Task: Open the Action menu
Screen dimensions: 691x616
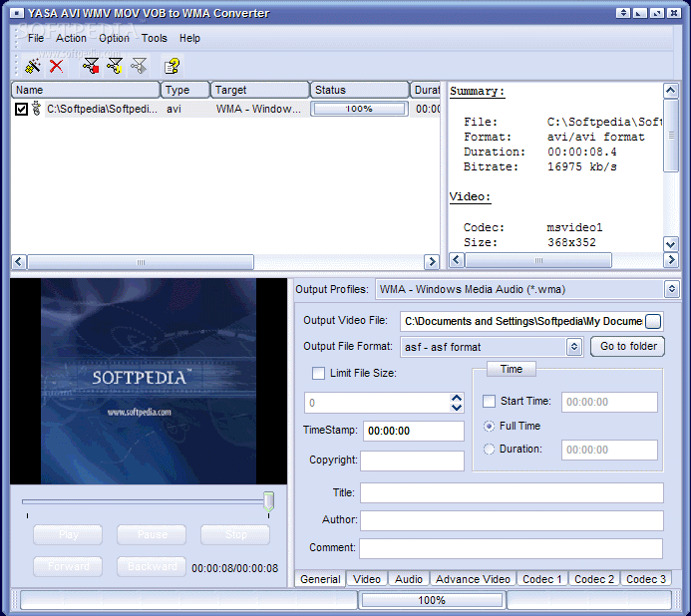Action: pyautogui.click(x=71, y=38)
